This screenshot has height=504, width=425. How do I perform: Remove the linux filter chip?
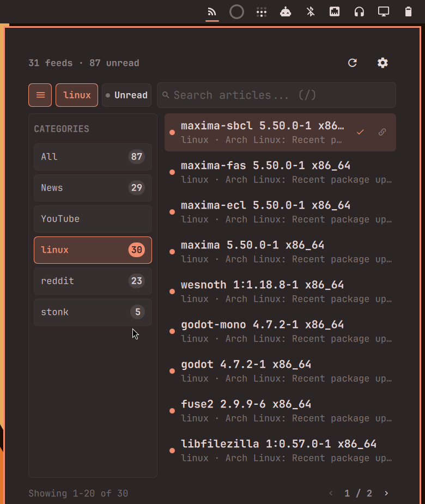(77, 95)
